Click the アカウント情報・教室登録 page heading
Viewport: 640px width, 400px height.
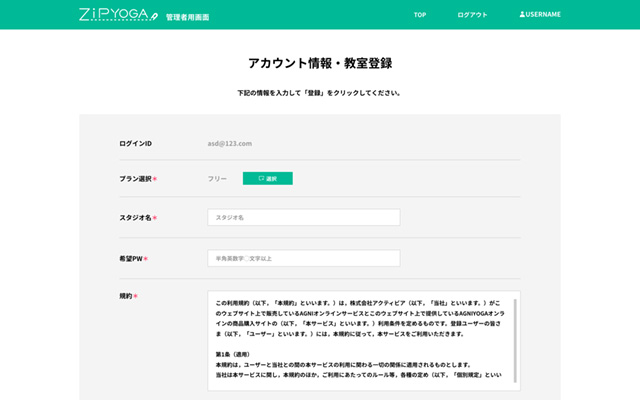(320, 63)
